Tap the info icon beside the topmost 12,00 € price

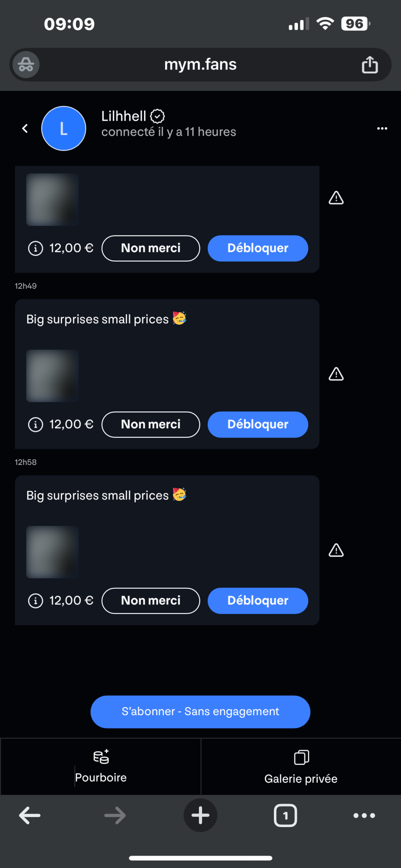pyautogui.click(x=35, y=248)
